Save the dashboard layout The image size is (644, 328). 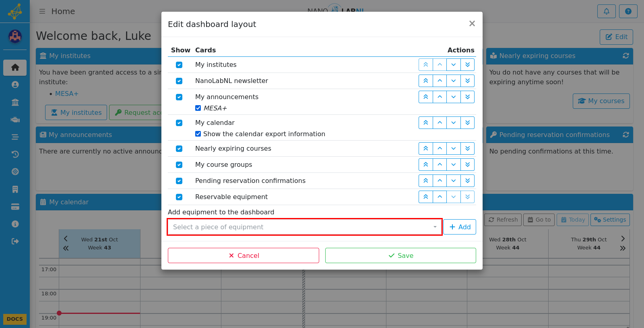(400, 255)
